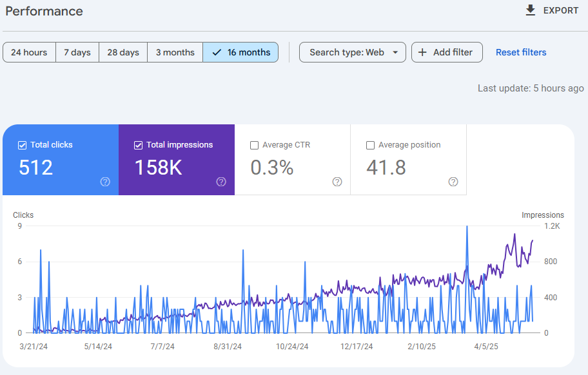588x375 pixels.
Task: Enable the Average CTR checkbox
Action: [254, 145]
